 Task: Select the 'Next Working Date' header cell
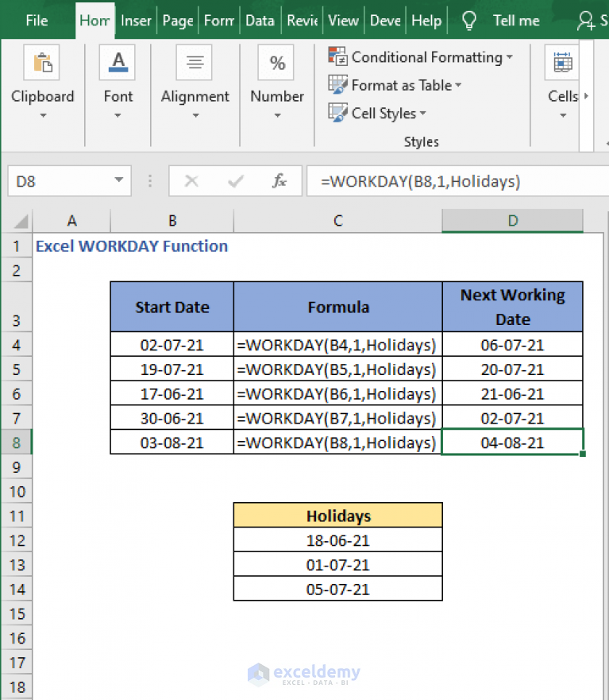pos(513,307)
